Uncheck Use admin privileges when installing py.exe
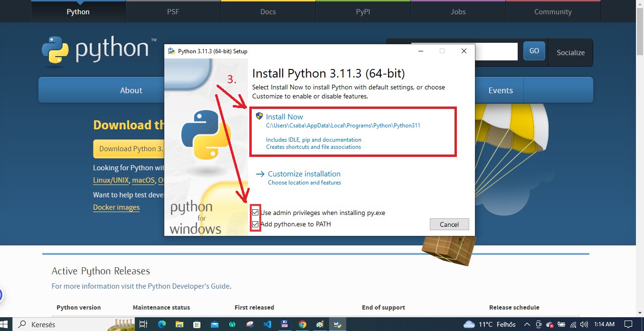Viewport: 644px width, 331px height. tap(255, 213)
